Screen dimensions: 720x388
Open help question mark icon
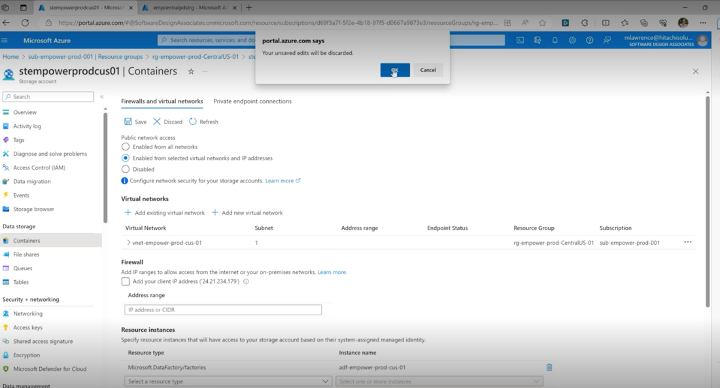(590, 40)
